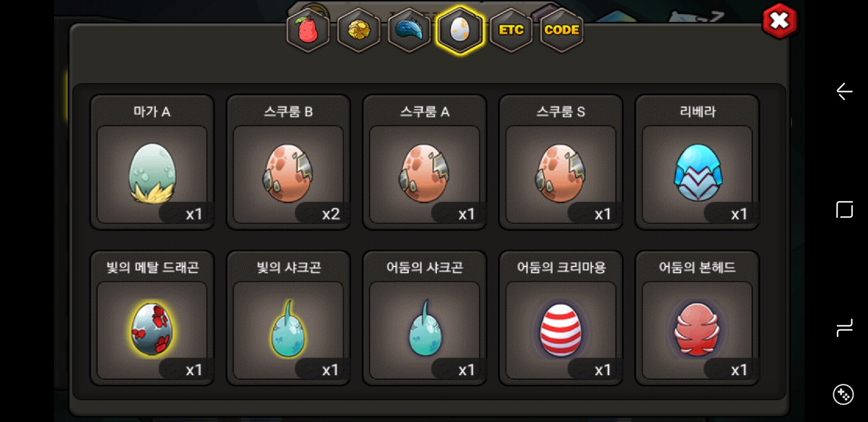Choose the 스쿠룸 S egg
The width and height of the screenshot is (868, 422).
[x=561, y=162]
